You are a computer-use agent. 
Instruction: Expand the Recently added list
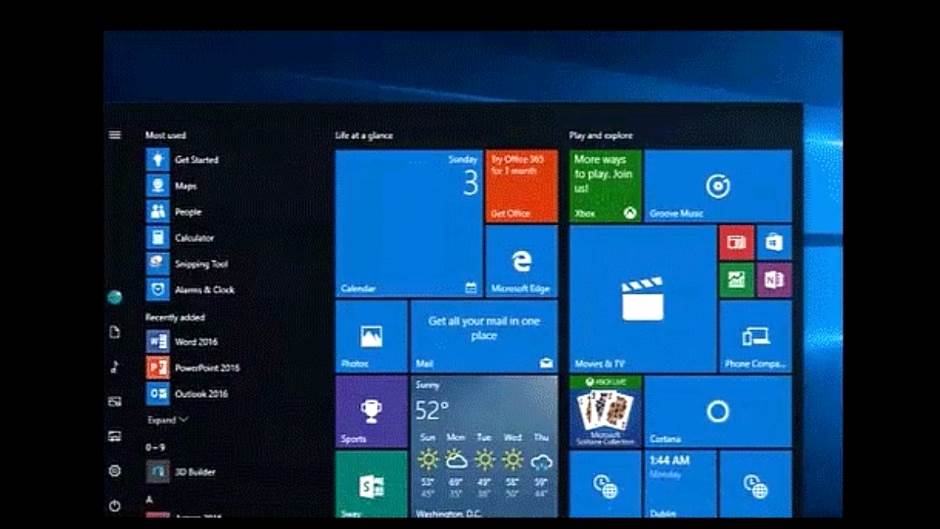tap(167, 420)
